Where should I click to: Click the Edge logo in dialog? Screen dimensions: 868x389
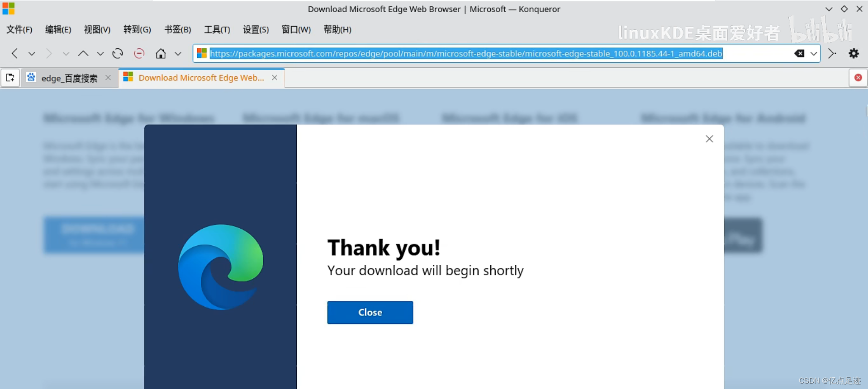(x=221, y=267)
